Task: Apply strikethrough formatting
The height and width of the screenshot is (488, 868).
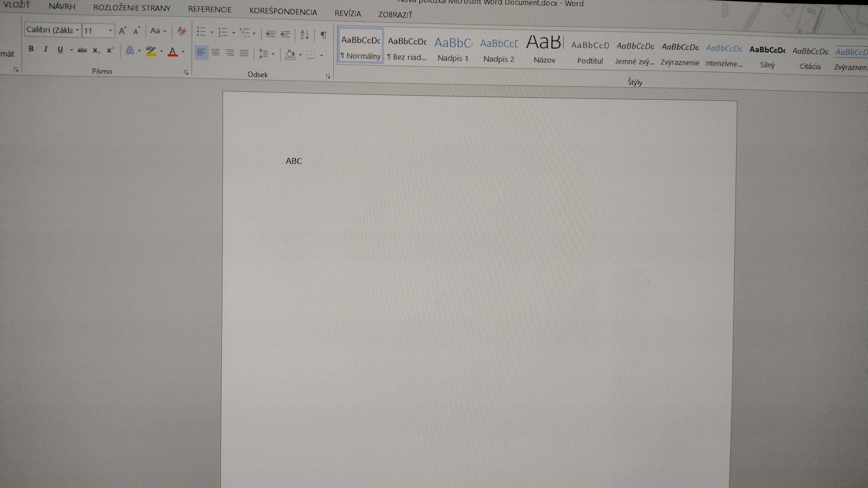Action: click(x=82, y=50)
